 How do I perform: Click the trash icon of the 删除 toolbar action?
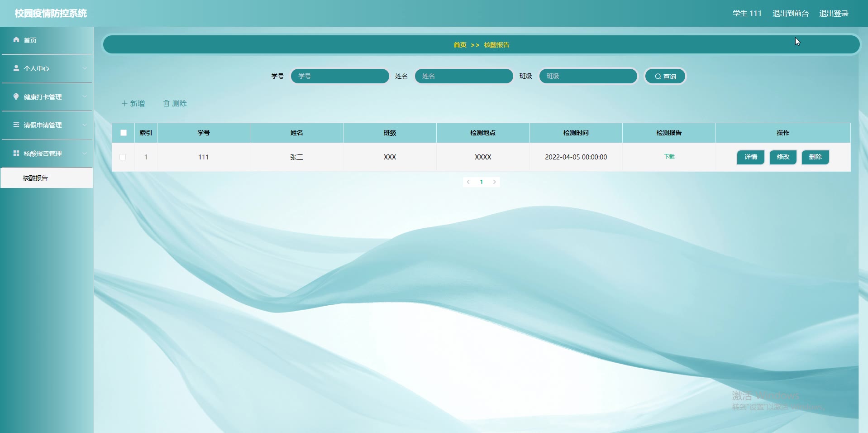pos(166,103)
